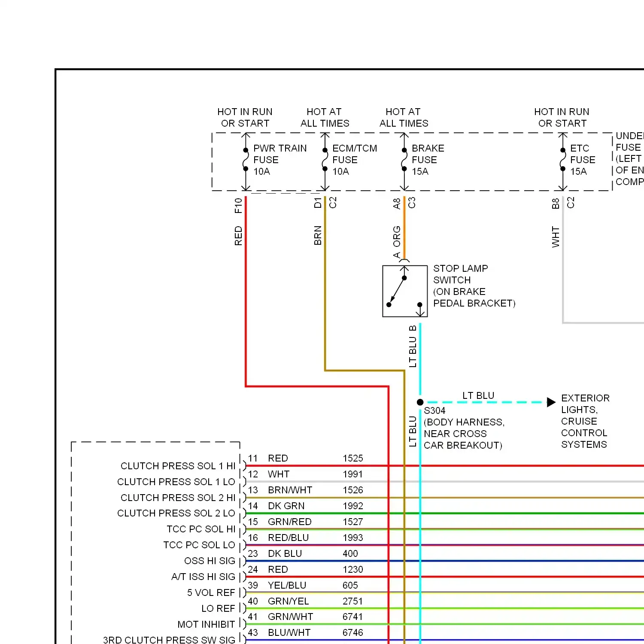Click circuit number 1525
Viewport: 644px width, 644px height.
point(353,458)
